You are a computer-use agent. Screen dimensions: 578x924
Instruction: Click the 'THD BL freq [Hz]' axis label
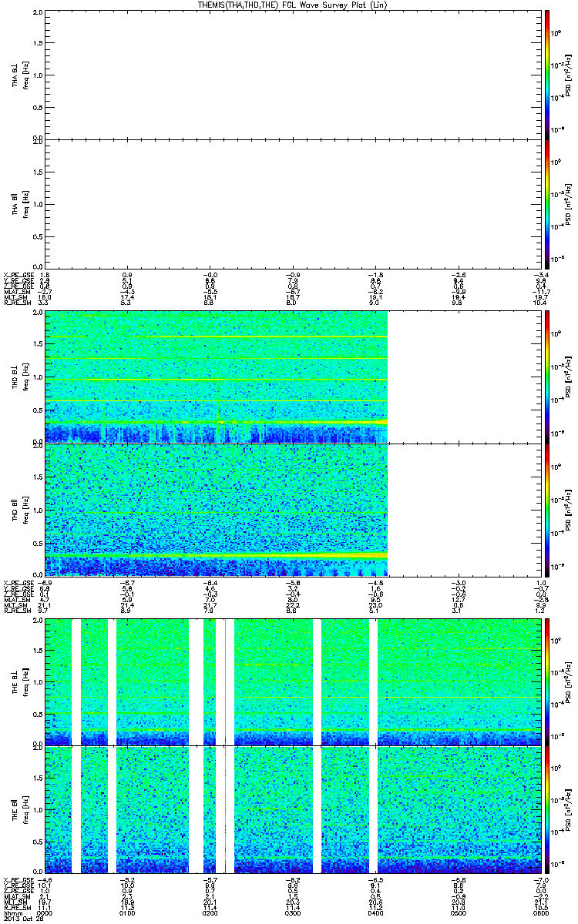coord(20,377)
